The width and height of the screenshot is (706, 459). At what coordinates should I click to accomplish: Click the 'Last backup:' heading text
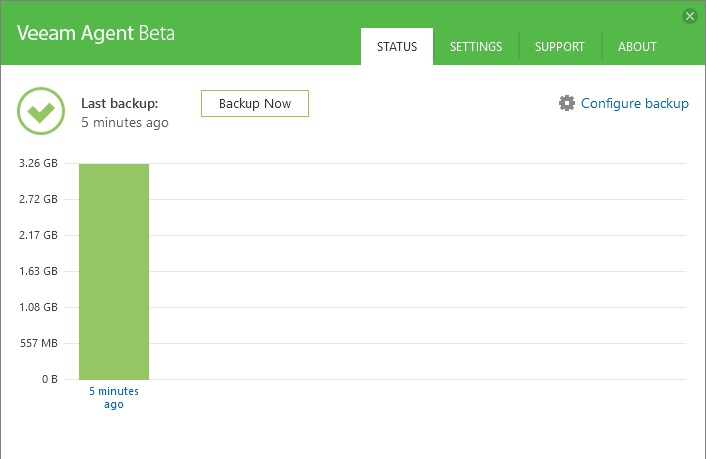tap(119, 103)
